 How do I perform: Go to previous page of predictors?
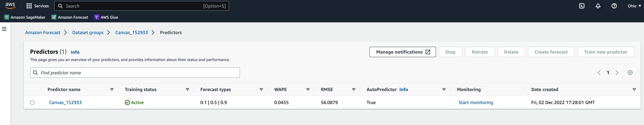599,73
